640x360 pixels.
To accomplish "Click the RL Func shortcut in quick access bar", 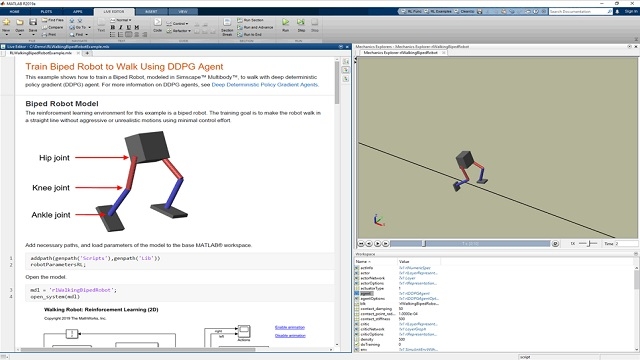I will point(411,11).
